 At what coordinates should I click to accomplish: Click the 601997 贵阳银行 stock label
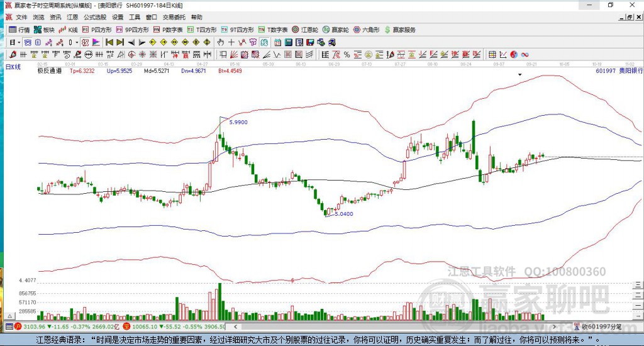(619, 70)
